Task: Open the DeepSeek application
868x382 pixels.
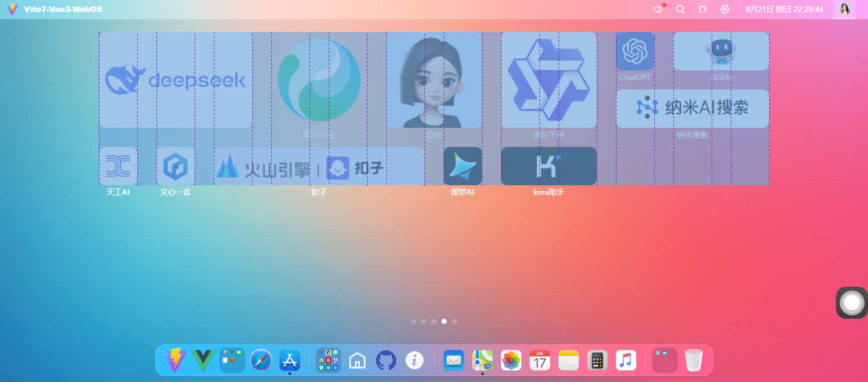Action: click(176, 80)
